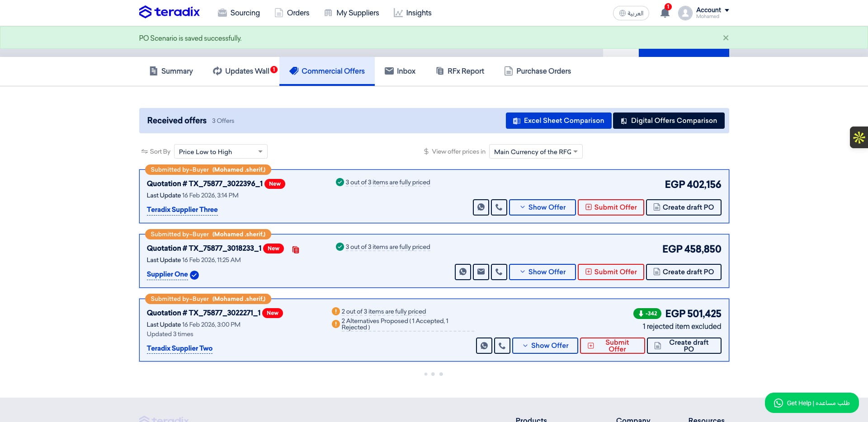The width and height of the screenshot is (868, 422).
Task: Open the Sort By dropdown
Action: coord(221,151)
